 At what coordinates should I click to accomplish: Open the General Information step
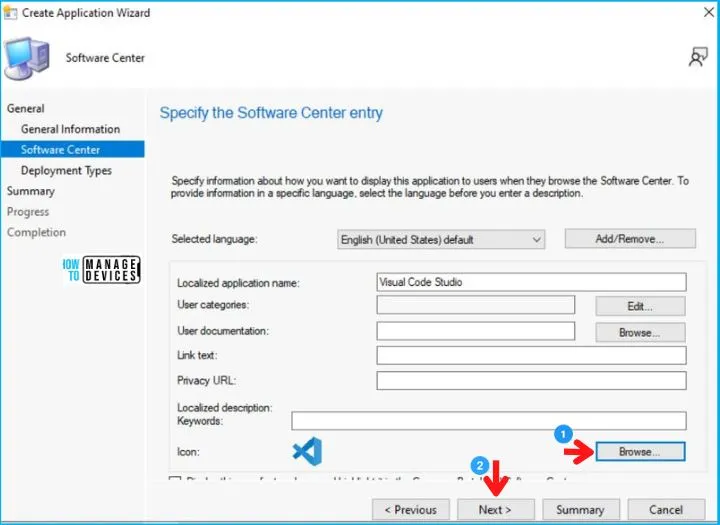click(70, 129)
